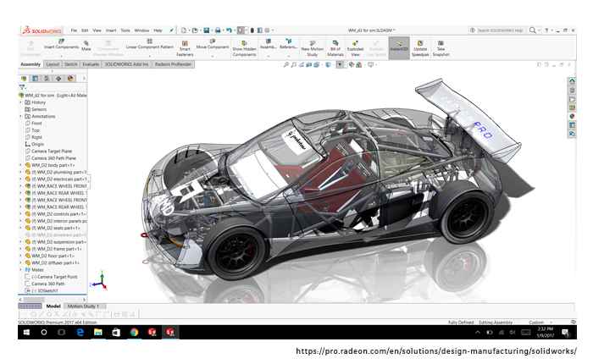The width and height of the screenshot is (593, 364).
Task: Open the dropdown arrow under Insert Components
Action: (x=61, y=56)
